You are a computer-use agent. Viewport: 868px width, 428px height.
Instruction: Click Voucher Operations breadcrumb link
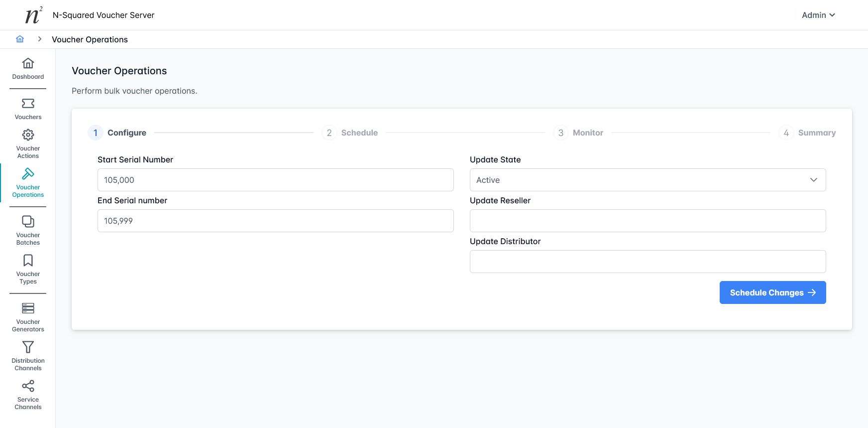click(90, 40)
